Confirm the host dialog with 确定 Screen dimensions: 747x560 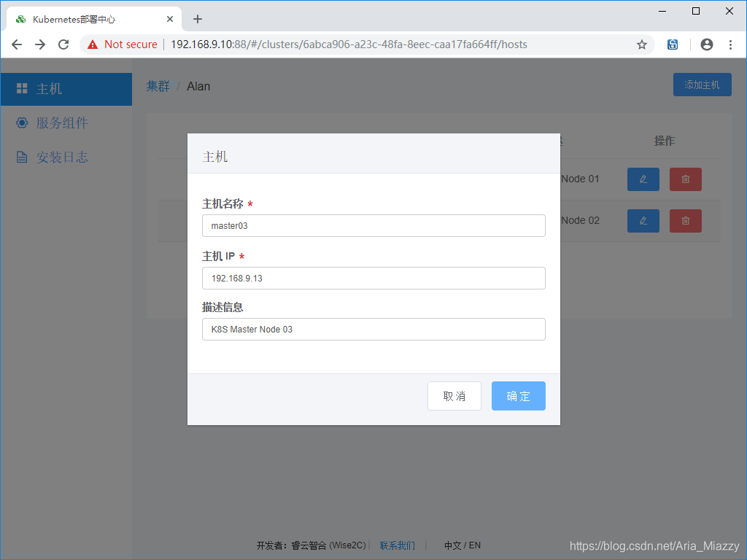click(519, 396)
